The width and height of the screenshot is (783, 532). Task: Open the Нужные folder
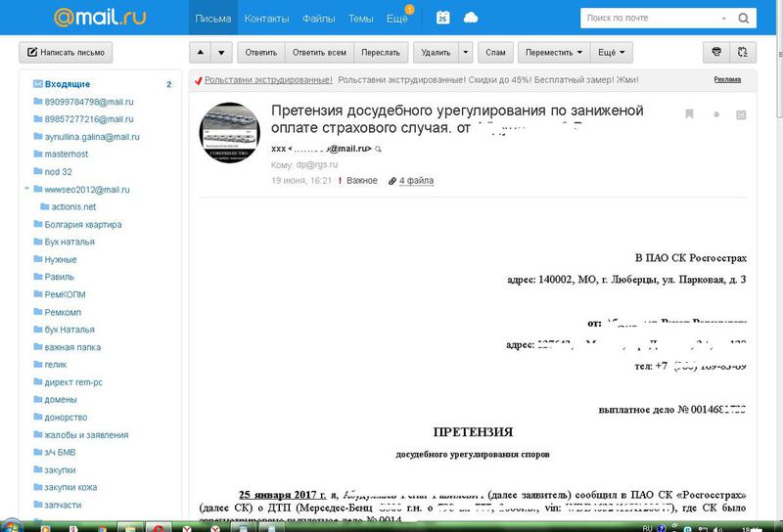[55, 259]
